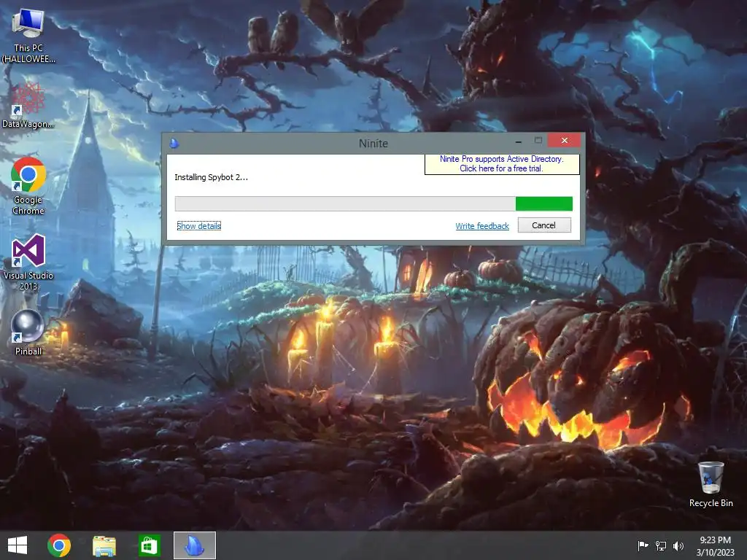Click the Ninite taskbar button

(x=194, y=545)
